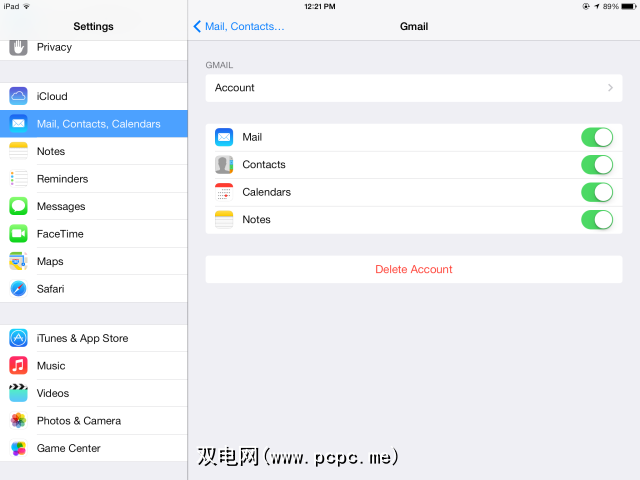Tap the Account row label
The width and height of the screenshot is (640, 480).
pyautogui.click(x=235, y=88)
